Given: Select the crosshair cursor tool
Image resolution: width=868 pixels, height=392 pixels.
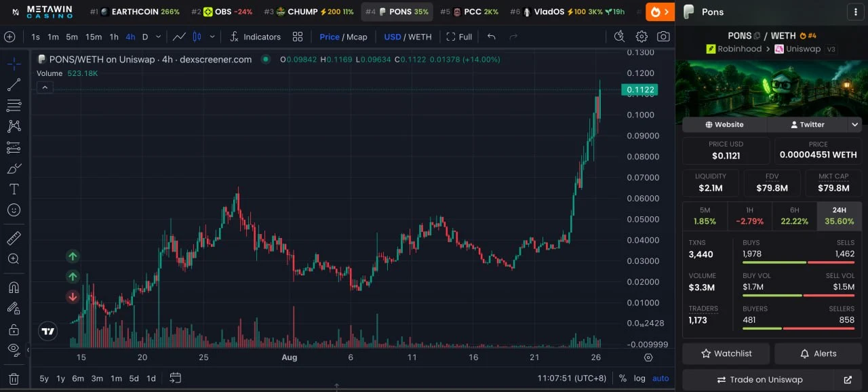Looking at the screenshot, I should coord(14,64).
